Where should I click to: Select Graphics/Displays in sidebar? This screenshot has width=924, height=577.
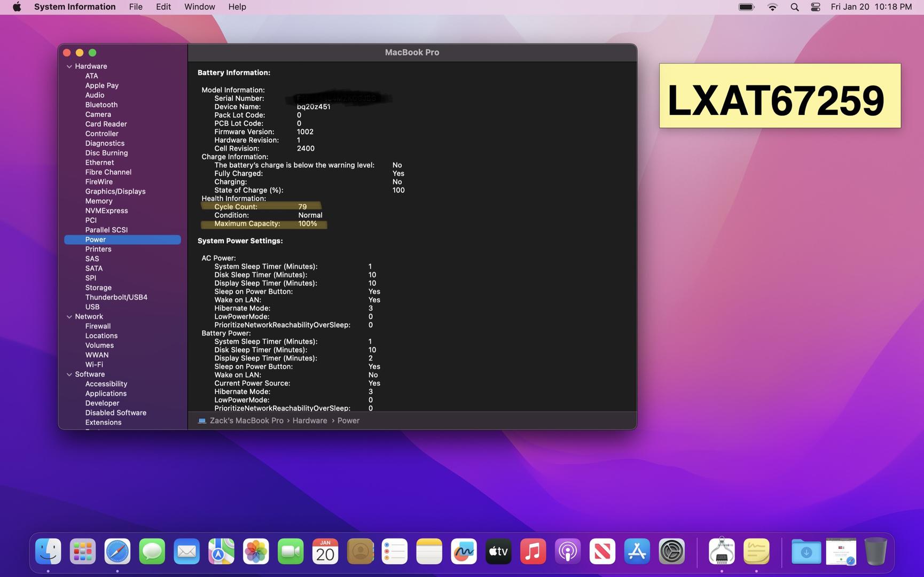(115, 191)
